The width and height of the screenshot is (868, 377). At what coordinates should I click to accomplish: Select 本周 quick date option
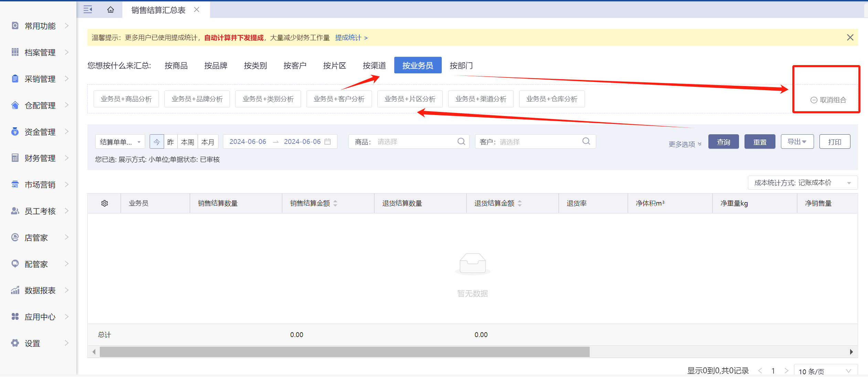point(187,142)
